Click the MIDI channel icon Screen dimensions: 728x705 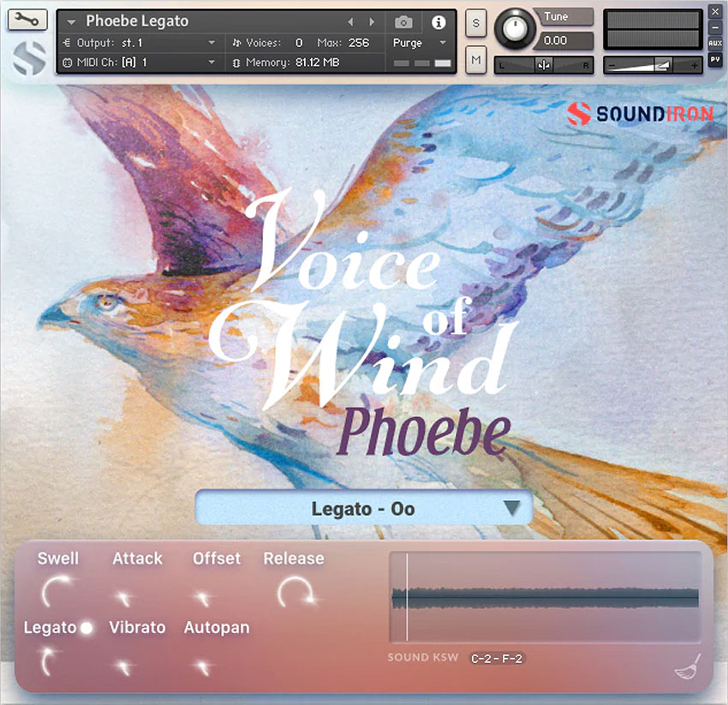coord(68,63)
